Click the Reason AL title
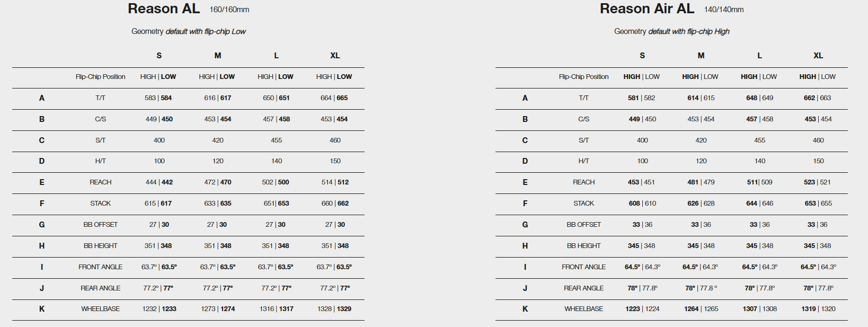This screenshot has width=868, height=327. coord(164,8)
